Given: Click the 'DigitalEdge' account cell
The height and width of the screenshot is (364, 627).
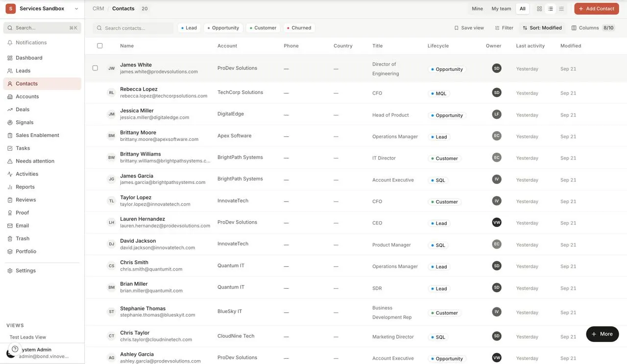Looking at the screenshot, I should click(231, 114).
